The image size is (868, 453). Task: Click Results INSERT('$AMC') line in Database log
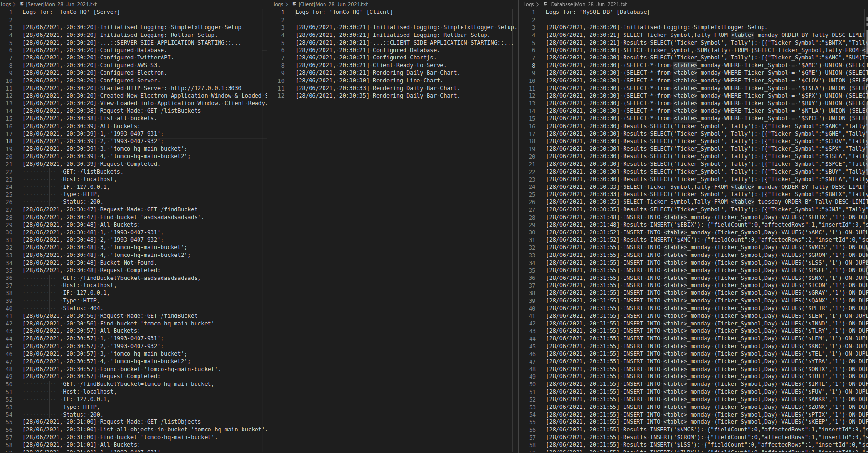[x=706, y=240]
